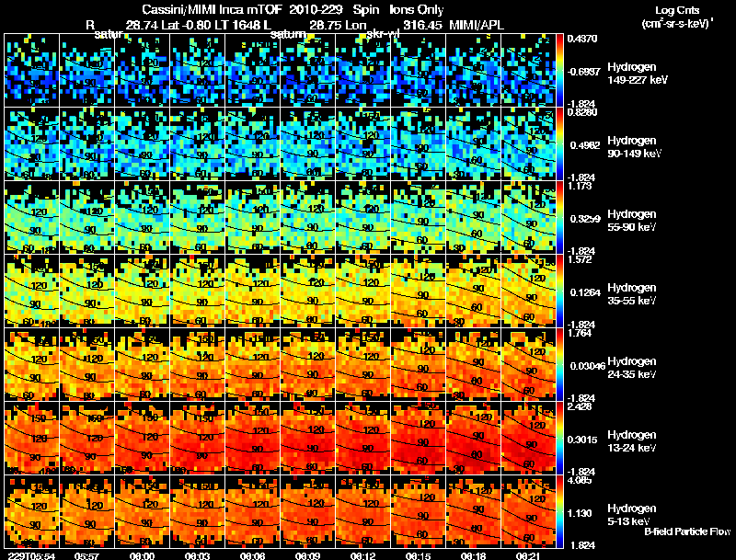Click the 06:06 time label
The image size is (736, 560).
[x=252, y=555]
